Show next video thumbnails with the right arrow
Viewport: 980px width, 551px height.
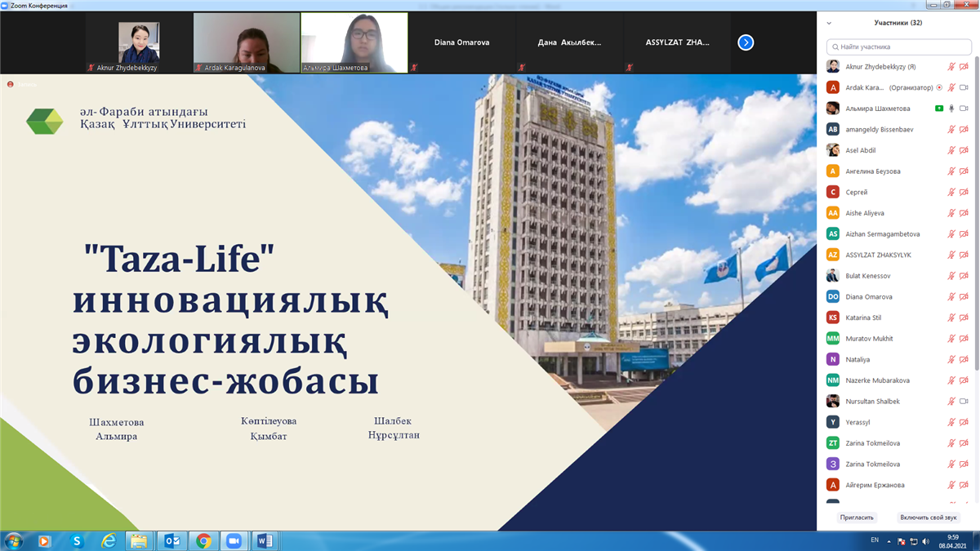pos(746,42)
